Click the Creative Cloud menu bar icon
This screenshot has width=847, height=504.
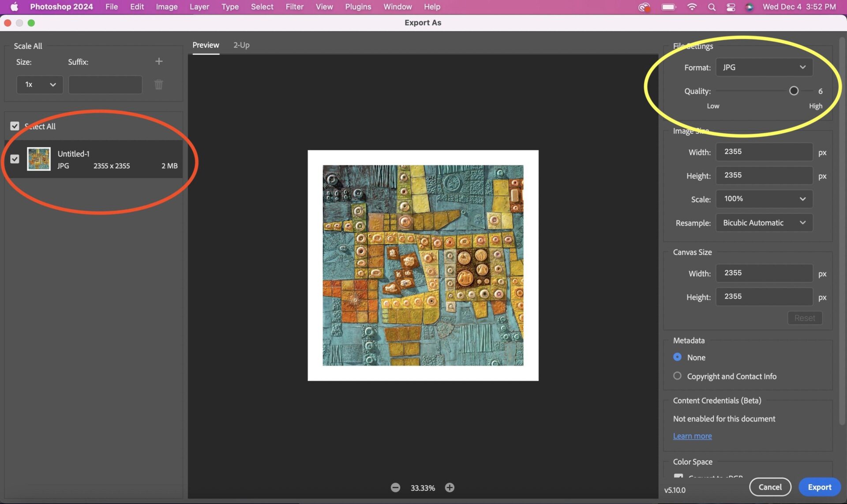tap(644, 7)
